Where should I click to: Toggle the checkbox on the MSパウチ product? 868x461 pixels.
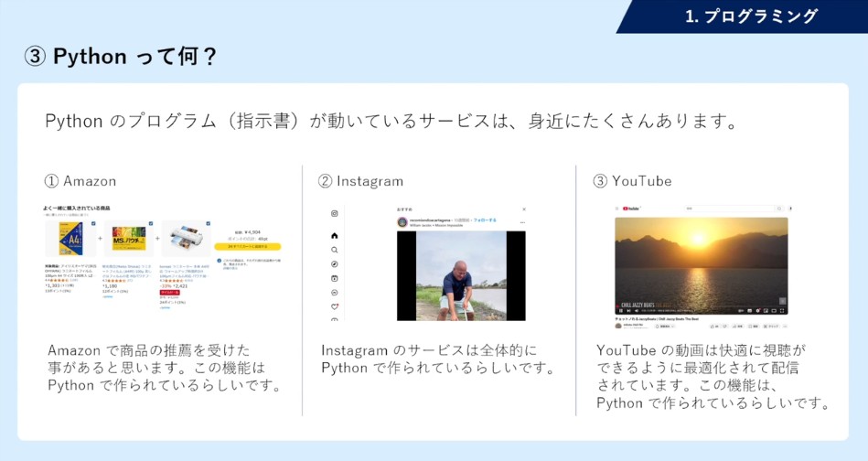(151, 223)
